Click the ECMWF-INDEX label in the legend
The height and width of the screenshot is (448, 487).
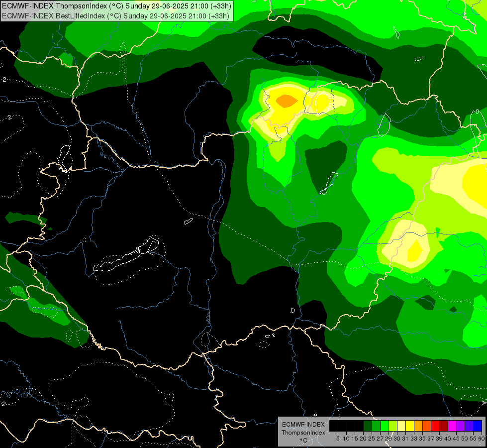303,425
